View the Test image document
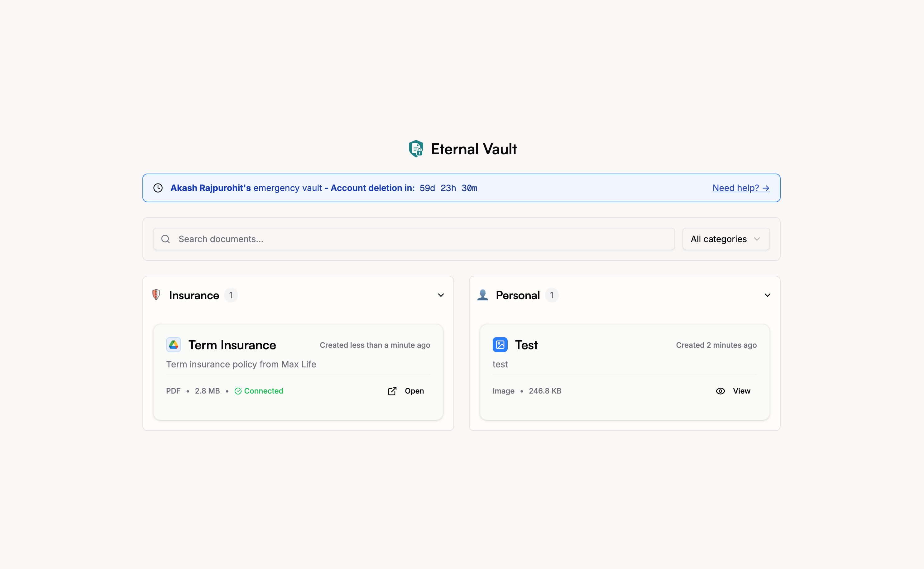 pyautogui.click(x=741, y=391)
